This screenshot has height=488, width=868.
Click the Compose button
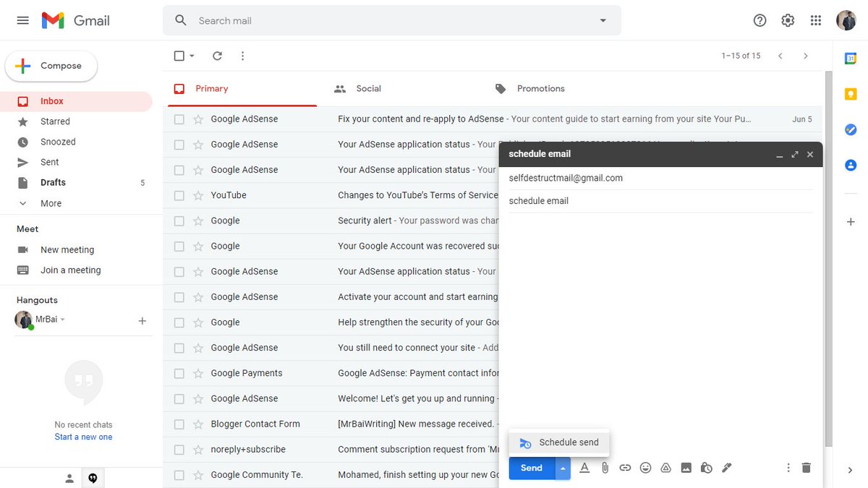click(51, 66)
